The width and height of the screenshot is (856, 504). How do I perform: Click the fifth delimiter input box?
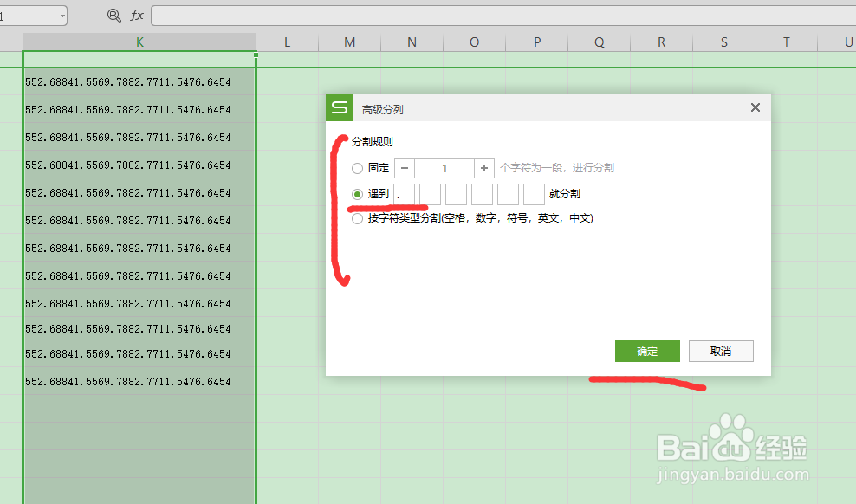click(x=508, y=194)
